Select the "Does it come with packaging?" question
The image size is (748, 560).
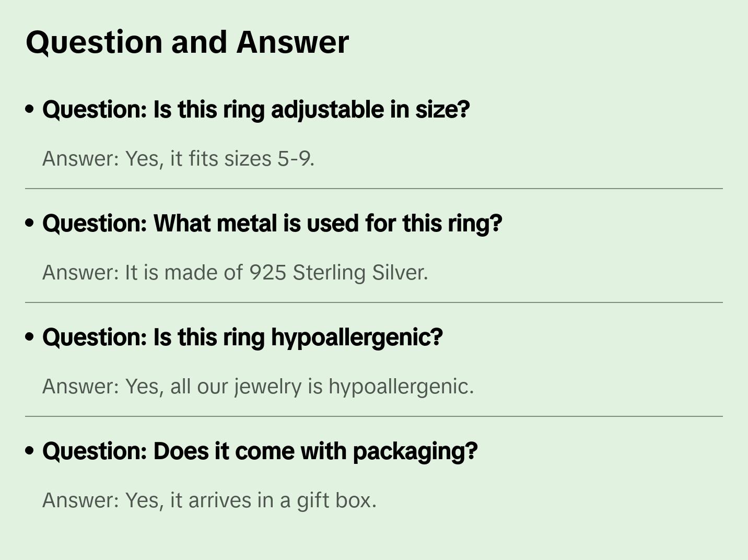260,451
